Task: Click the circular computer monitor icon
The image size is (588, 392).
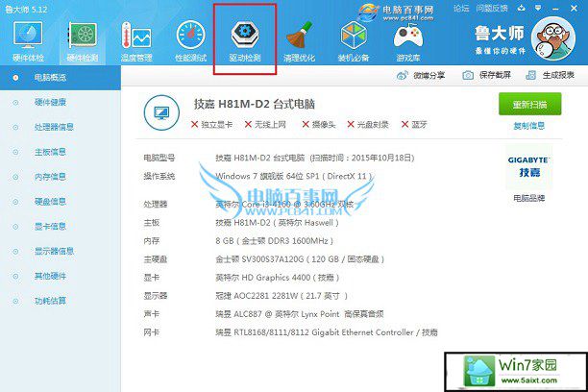Action: click(x=161, y=112)
